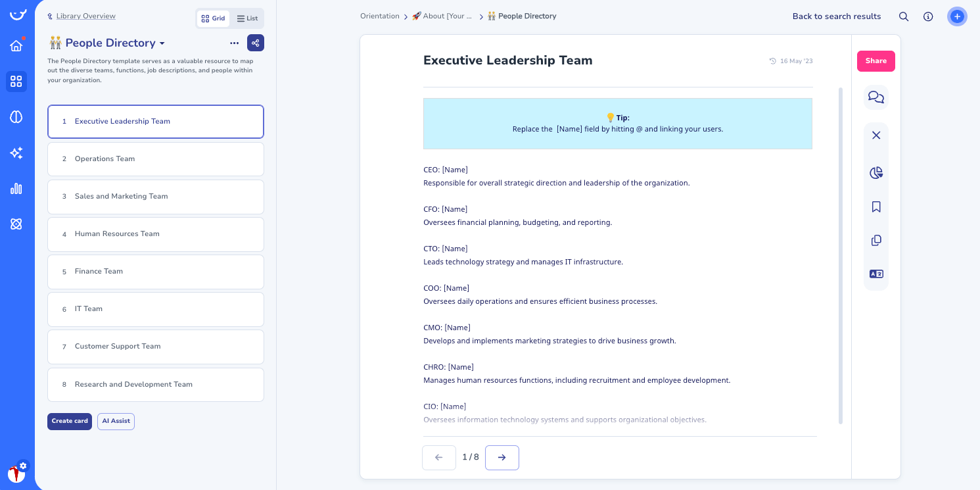Go to Home using the sidebar icon
Screen dimensions: 980x490
pos(17,46)
